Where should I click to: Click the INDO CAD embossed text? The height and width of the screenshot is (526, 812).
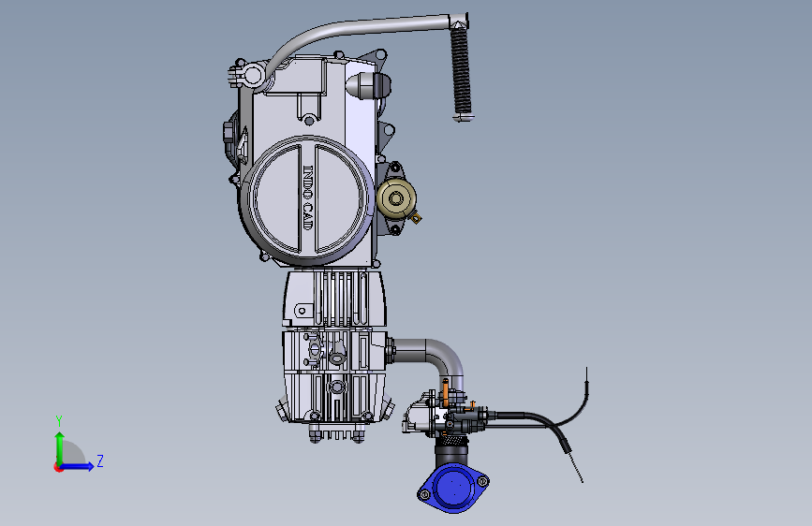(307, 197)
